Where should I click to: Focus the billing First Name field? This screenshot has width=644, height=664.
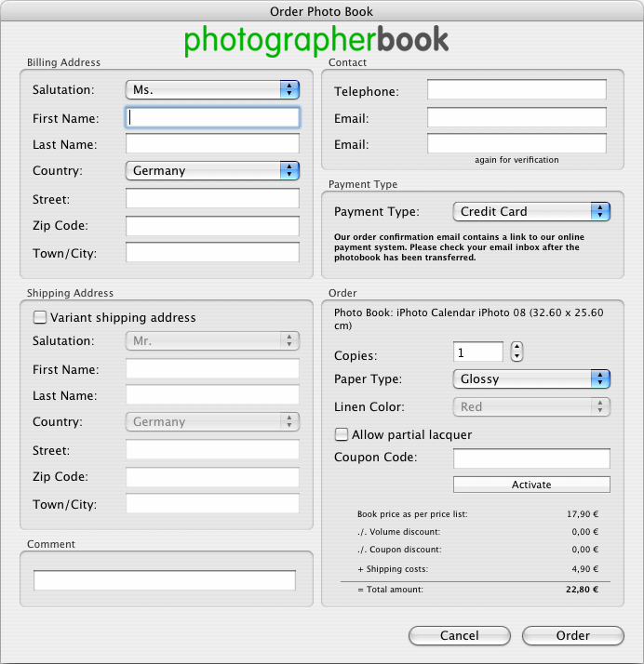(x=212, y=118)
